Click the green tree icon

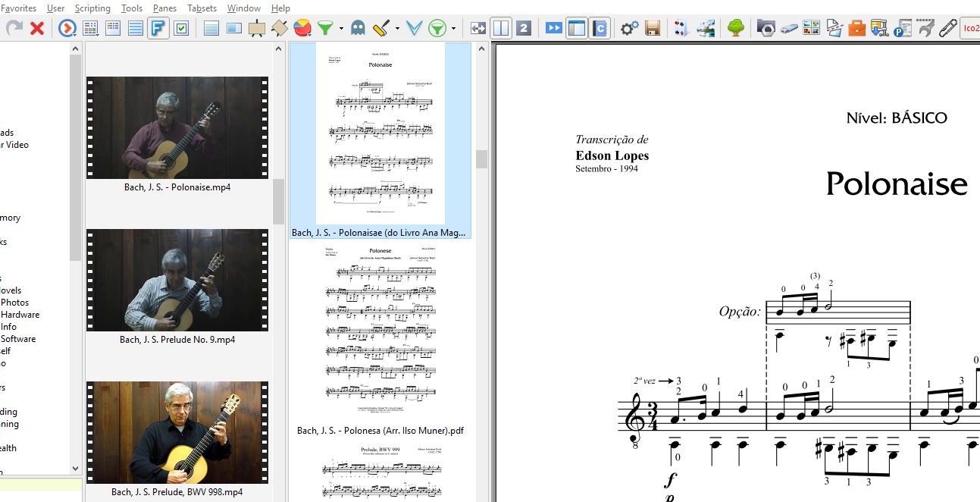[x=735, y=29]
